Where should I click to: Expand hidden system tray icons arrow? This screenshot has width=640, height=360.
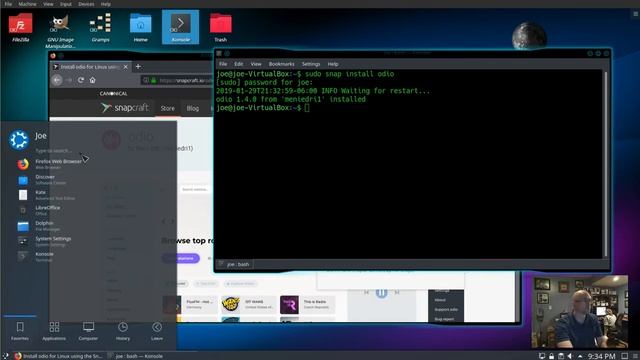pyautogui.click(x=580, y=356)
